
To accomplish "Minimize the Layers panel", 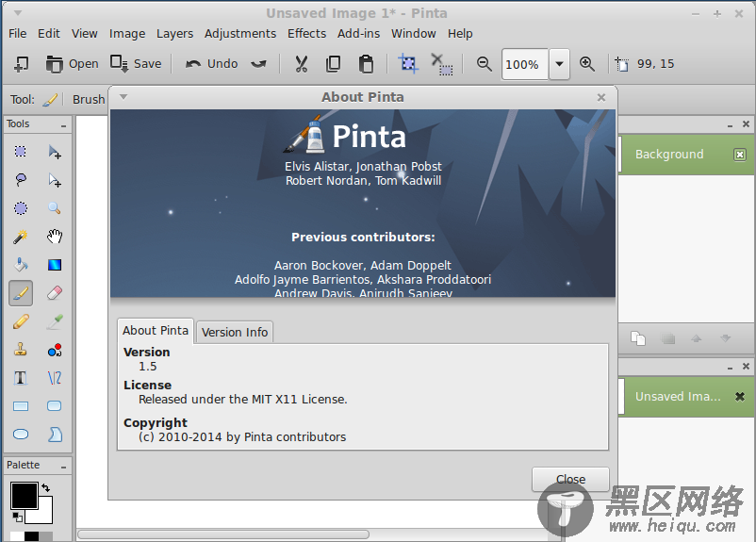I will pos(730,124).
